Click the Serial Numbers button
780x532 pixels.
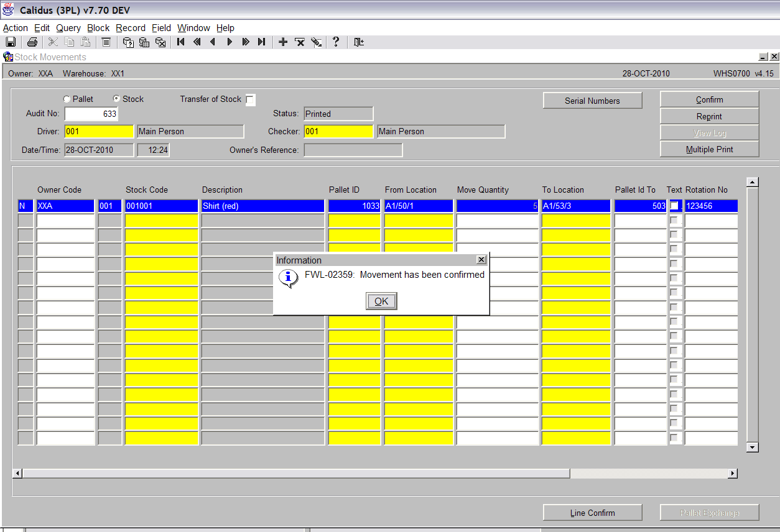[592, 101]
